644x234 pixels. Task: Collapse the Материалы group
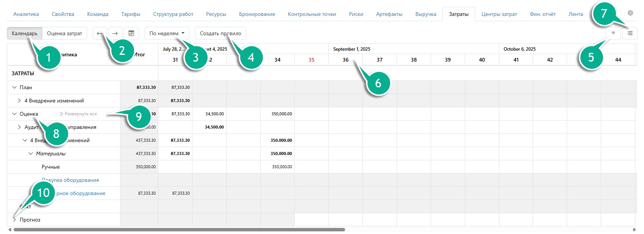pyautogui.click(x=31, y=153)
